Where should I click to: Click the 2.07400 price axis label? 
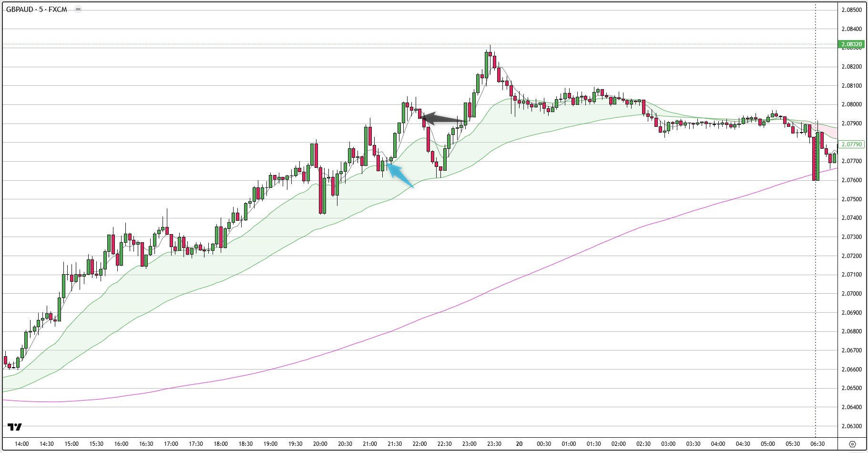pos(851,218)
